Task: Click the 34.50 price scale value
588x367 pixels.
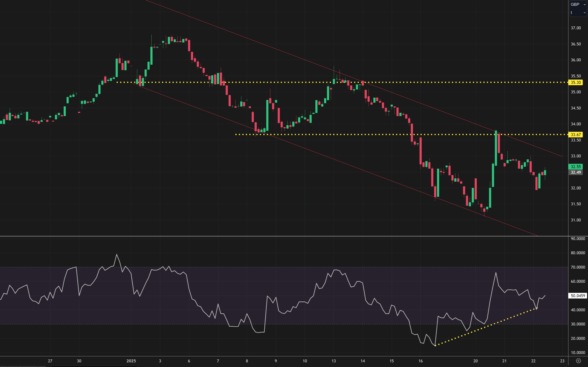Action: point(576,108)
